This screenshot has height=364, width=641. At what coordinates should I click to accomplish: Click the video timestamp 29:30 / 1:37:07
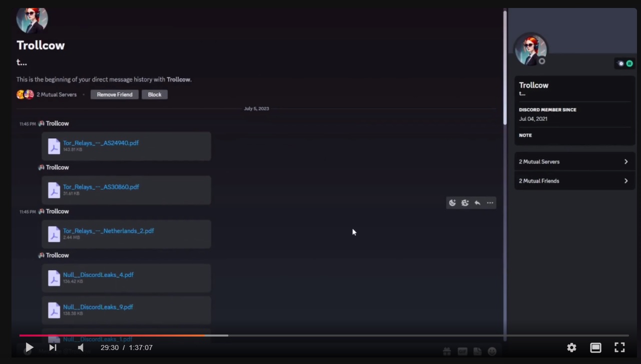click(126, 348)
